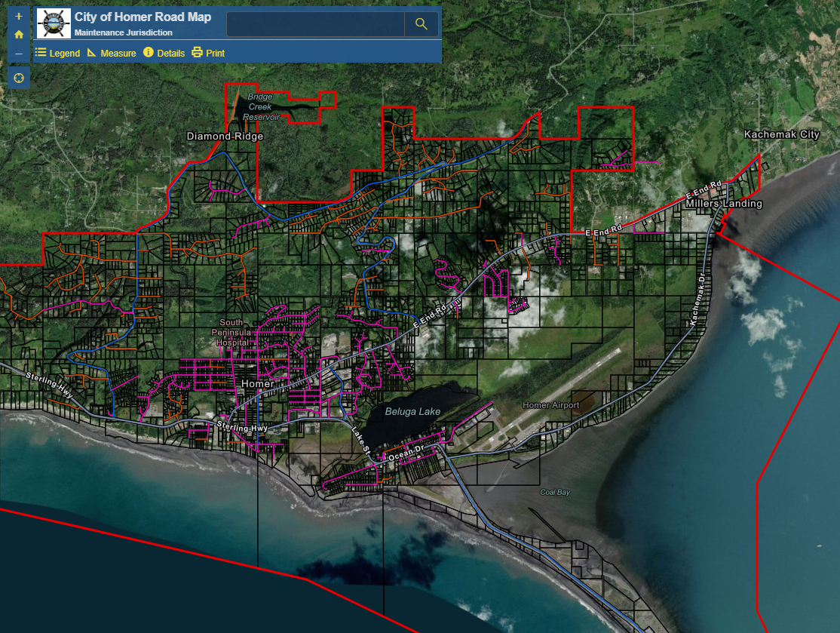The width and height of the screenshot is (840, 633).
Task: Open the Legend panel
Action: tap(63, 53)
